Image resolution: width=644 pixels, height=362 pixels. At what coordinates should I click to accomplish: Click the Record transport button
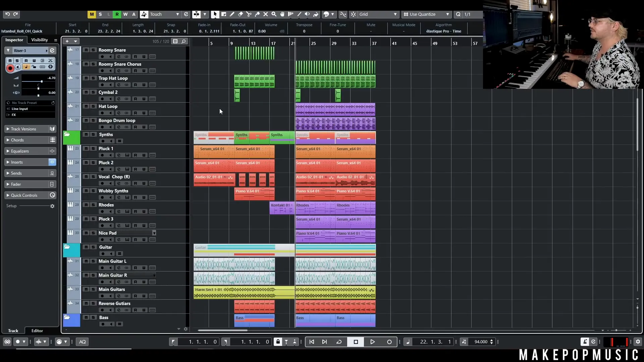coord(389,342)
